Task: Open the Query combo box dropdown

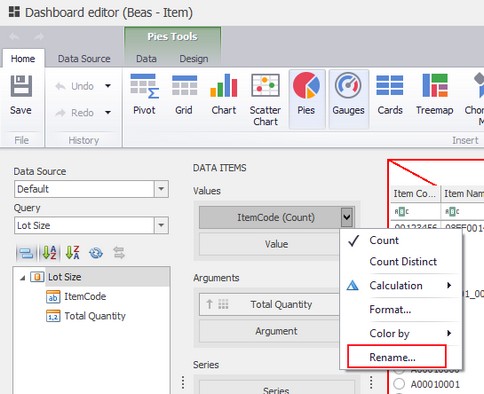Action: (161, 225)
